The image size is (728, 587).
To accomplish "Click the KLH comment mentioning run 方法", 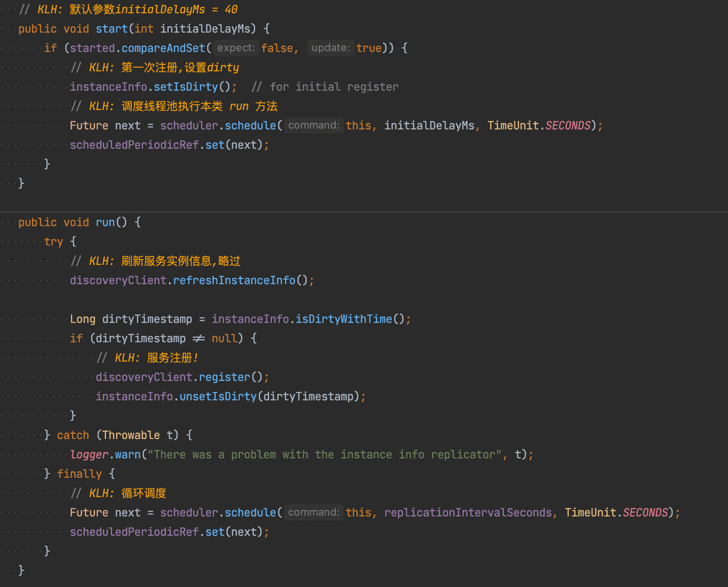I will [174, 106].
